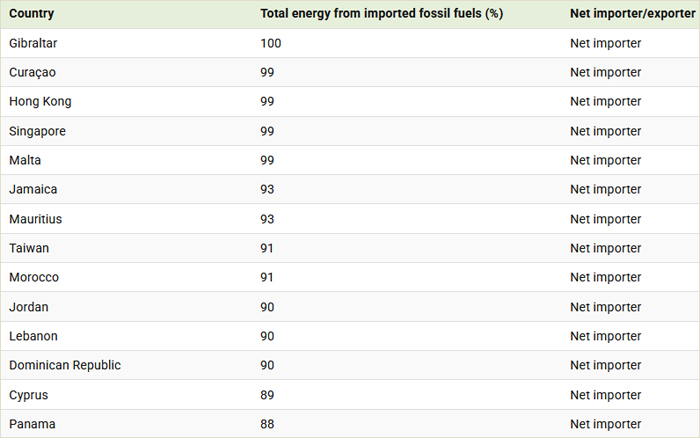
Task: Select the Jordan country cell
Action: [29, 307]
